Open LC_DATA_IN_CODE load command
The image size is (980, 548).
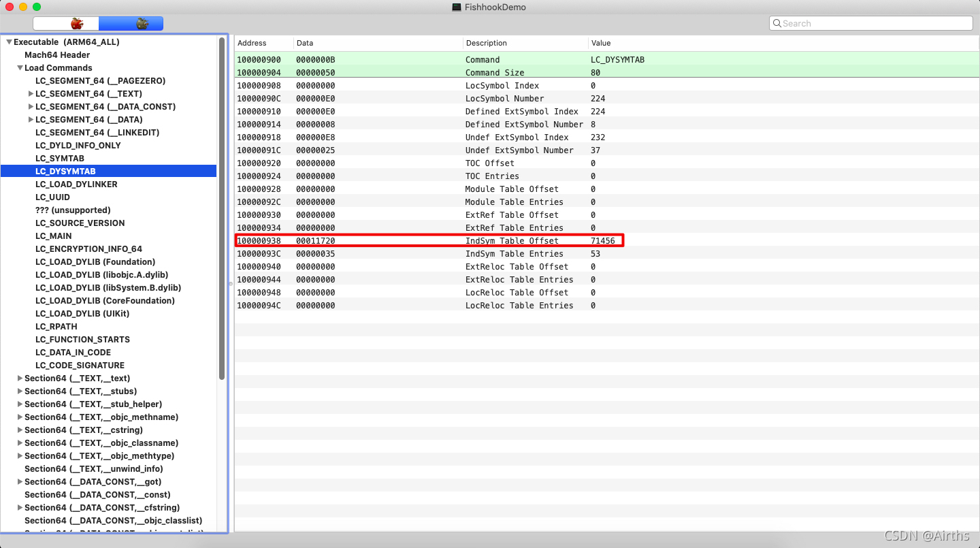[73, 353]
